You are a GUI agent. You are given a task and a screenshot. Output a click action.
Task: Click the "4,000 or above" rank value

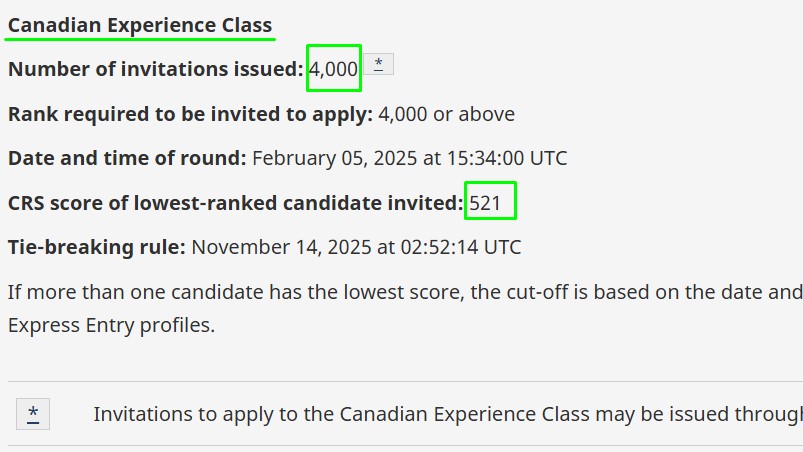point(446,114)
